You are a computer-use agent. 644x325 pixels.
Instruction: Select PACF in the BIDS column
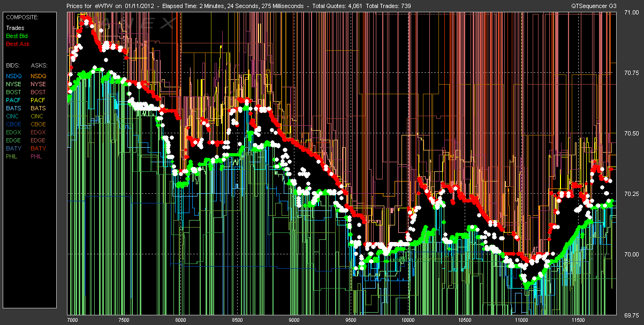14,100
